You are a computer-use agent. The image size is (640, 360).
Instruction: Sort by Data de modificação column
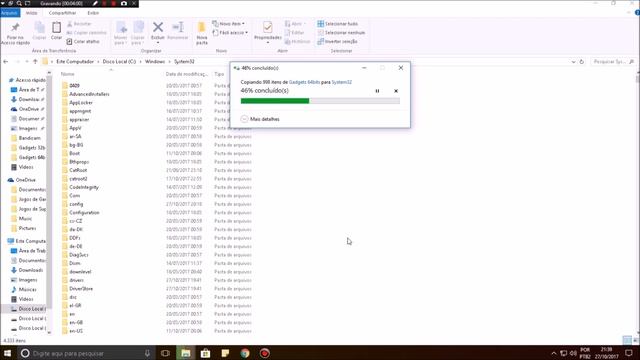pyautogui.click(x=187, y=74)
